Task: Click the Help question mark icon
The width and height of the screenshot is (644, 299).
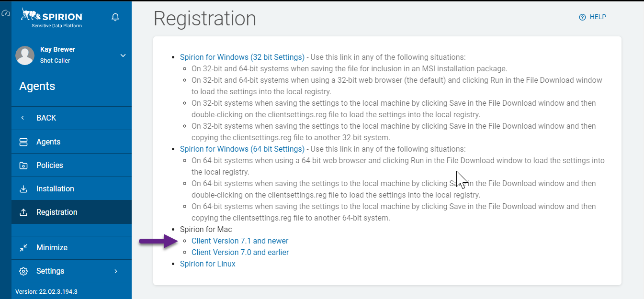Action: (582, 17)
